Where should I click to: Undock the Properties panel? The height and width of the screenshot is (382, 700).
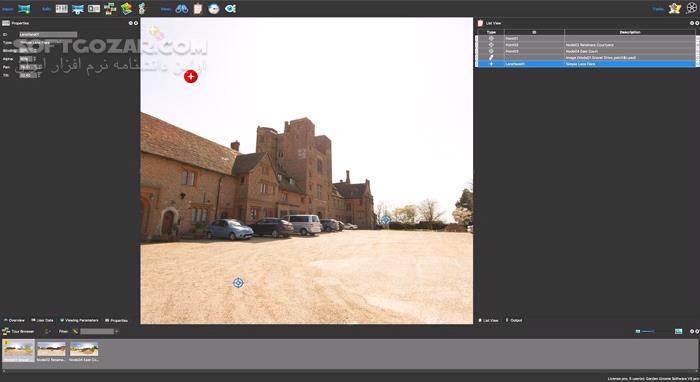pyautogui.click(x=130, y=23)
